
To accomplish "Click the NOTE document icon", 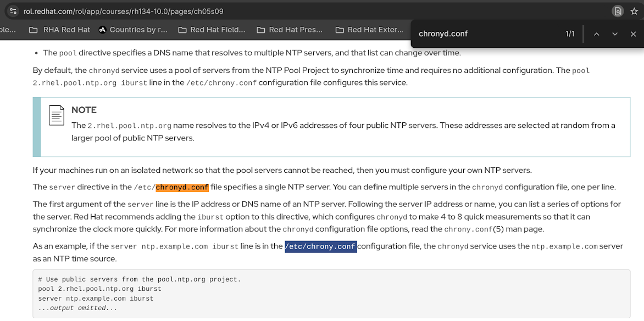I will [57, 115].
